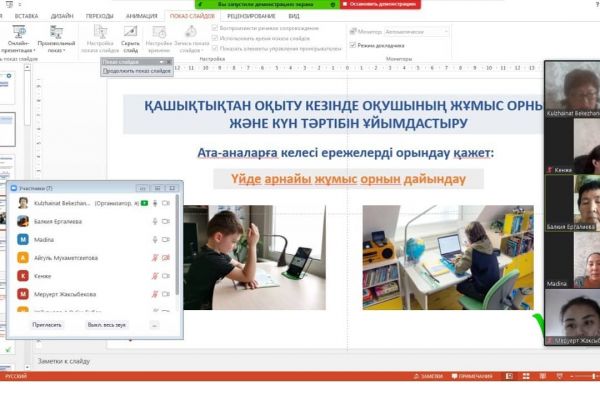Open the Monitor (Монитор) dropdown
The width and height of the screenshot is (600, 399).
click(x=416, y=32)
